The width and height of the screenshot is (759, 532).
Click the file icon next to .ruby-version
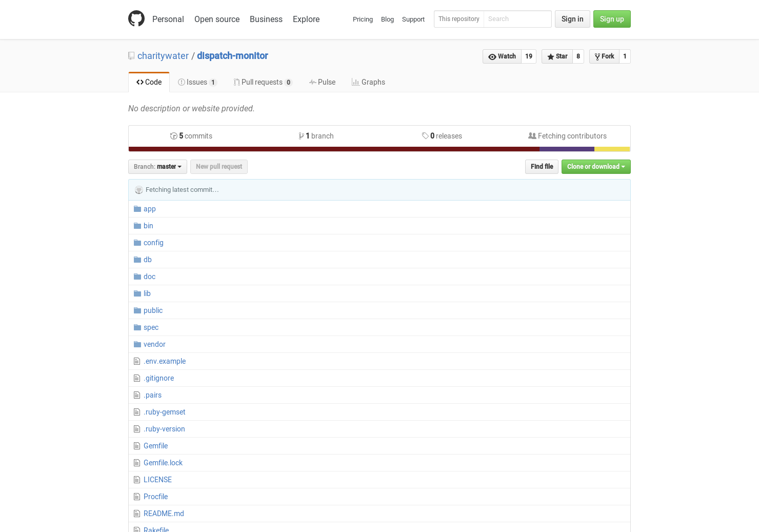[137, 429]
